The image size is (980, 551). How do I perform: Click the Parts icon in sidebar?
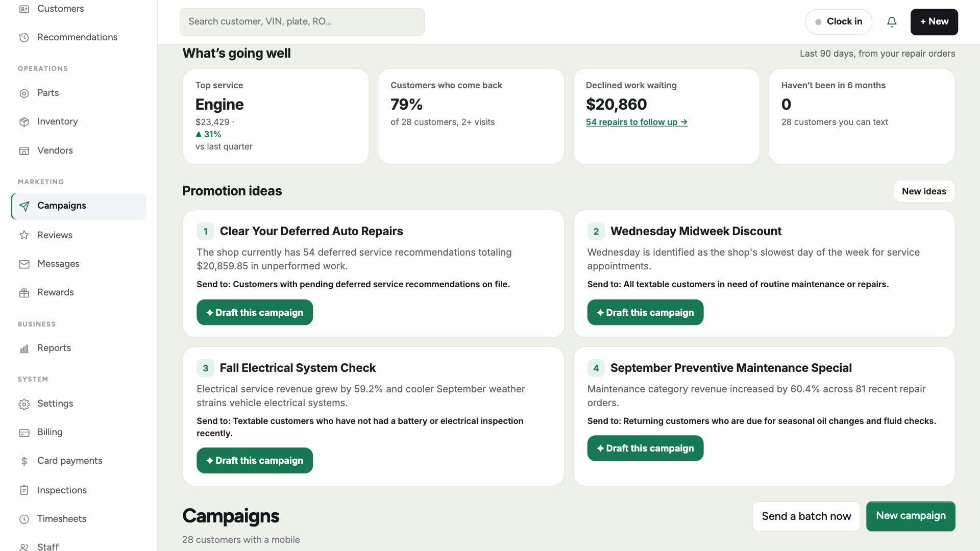pyautogui.click(x=24, y=93)
